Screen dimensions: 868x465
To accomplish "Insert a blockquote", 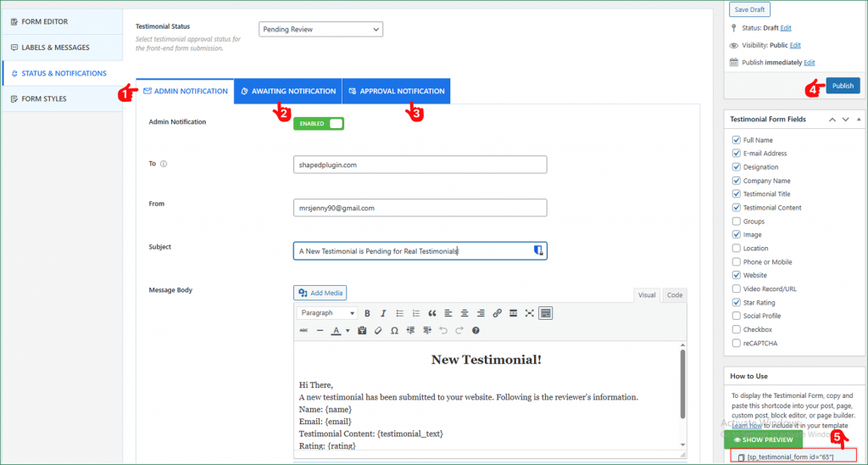I will point(432,313).
